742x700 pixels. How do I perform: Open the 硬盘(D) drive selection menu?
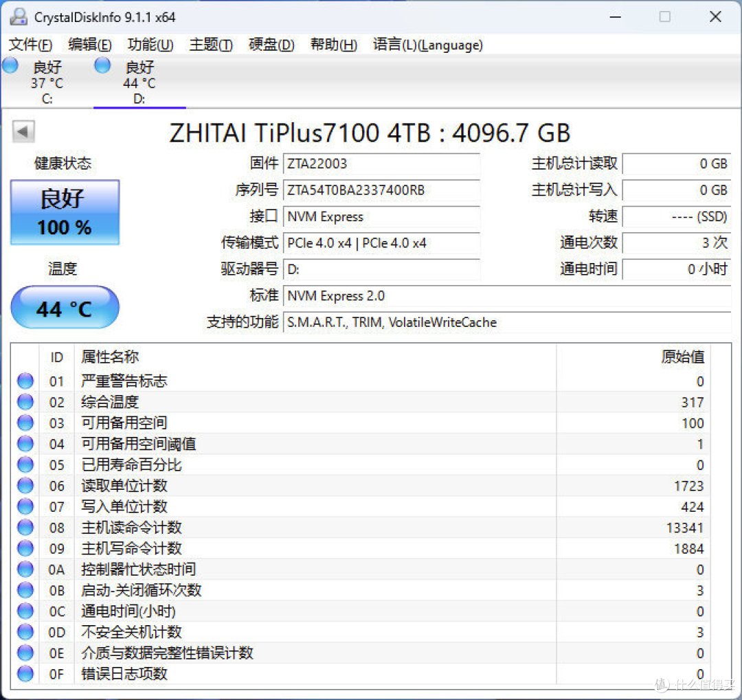[x=271, y=45]
